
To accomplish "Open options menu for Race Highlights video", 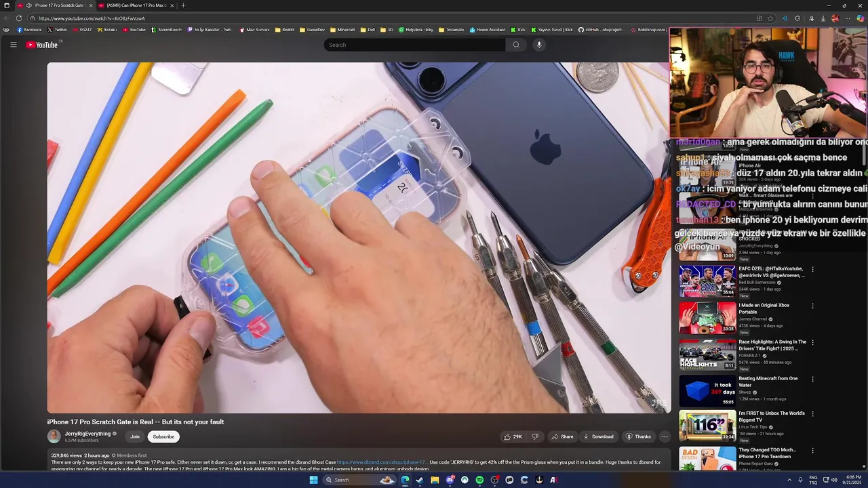I will [812, 342].
